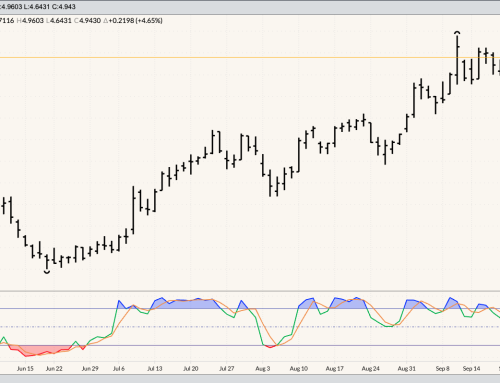Click the Sep 8 date label
Image resolution: width=500 pixels, height=383 pixels.
(x=443, y=368)
